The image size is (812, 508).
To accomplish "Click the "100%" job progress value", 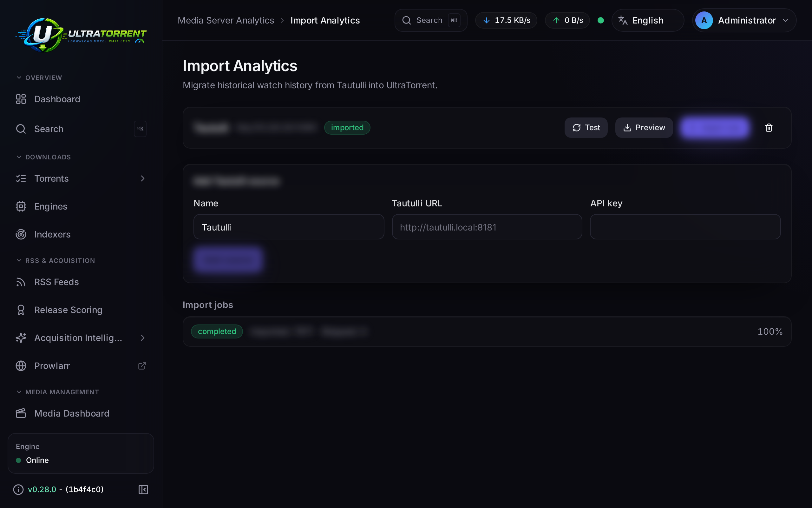I will pos(770,331).
